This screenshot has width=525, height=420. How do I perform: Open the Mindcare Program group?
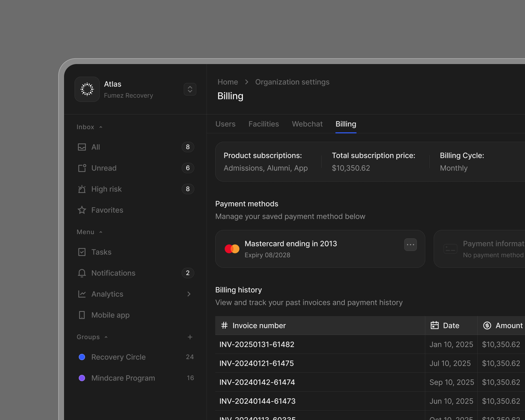(135, 378)
